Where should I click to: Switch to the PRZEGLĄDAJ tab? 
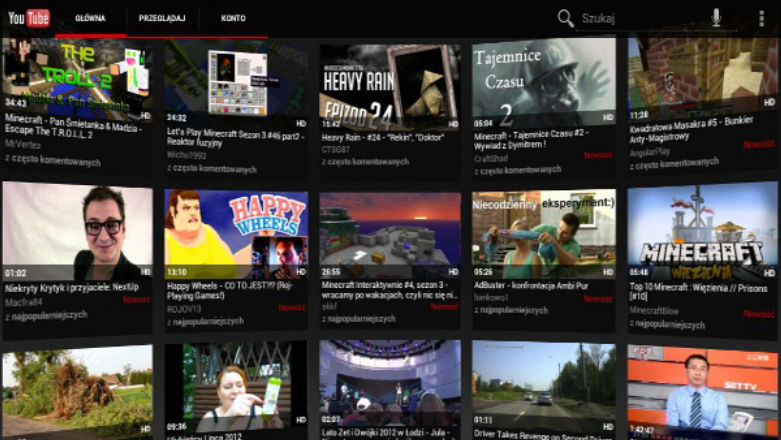162,18
